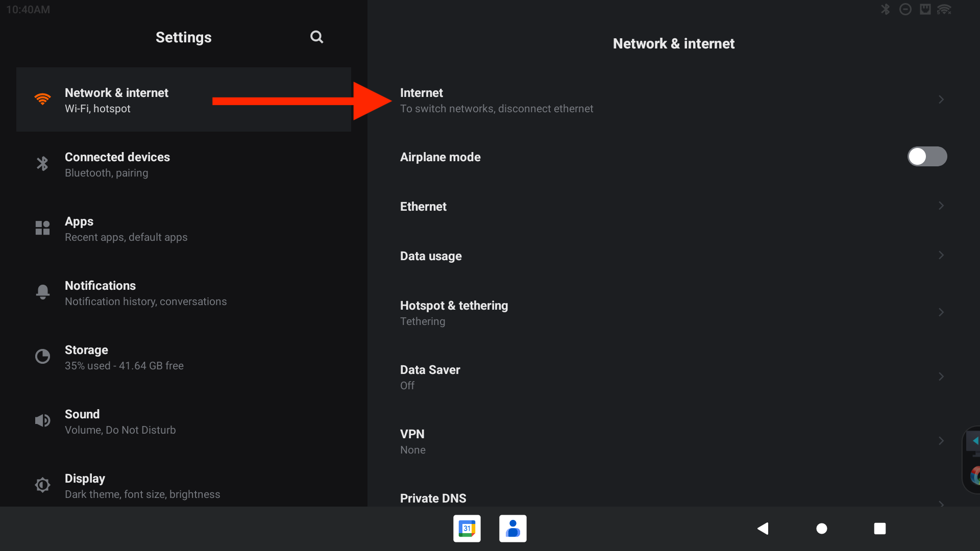Click the search magnifier icon in Settings

click(x=316, y=37)
